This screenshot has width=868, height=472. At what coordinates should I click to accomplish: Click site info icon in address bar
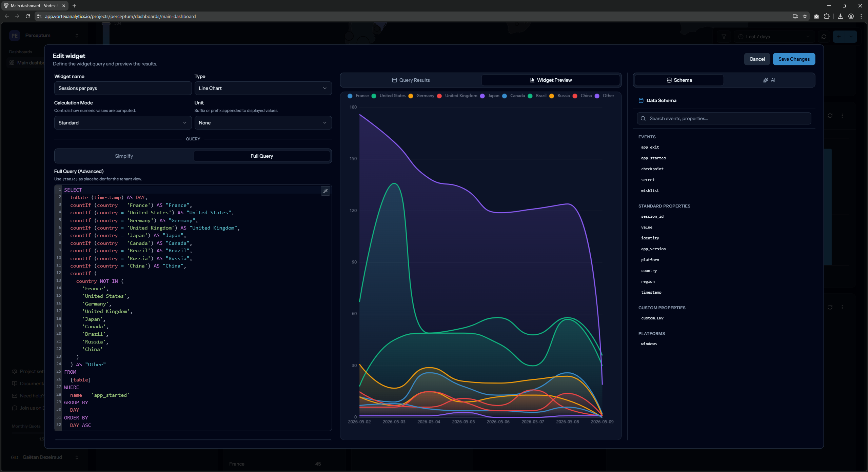(x=39, y=16)
